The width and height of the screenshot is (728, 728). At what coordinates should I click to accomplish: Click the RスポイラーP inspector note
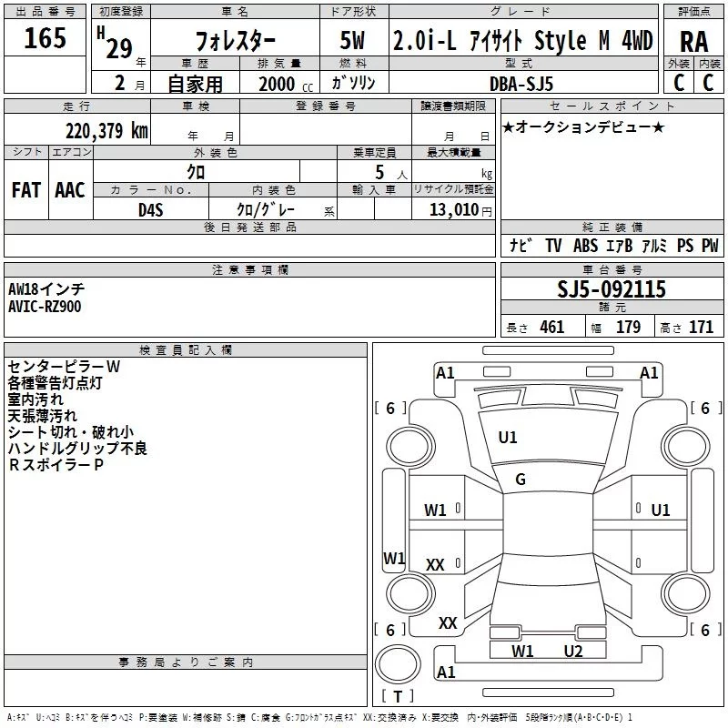[56, 465]
